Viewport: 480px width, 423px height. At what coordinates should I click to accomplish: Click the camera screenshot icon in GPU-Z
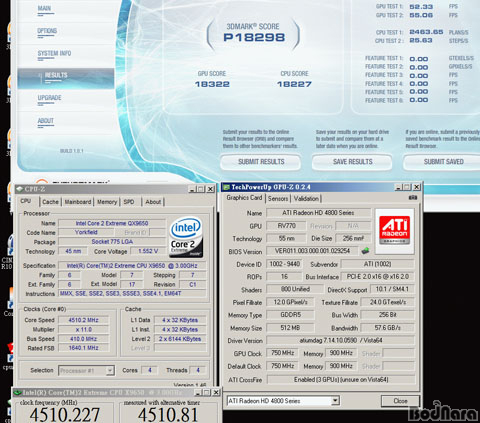(413, 198)
